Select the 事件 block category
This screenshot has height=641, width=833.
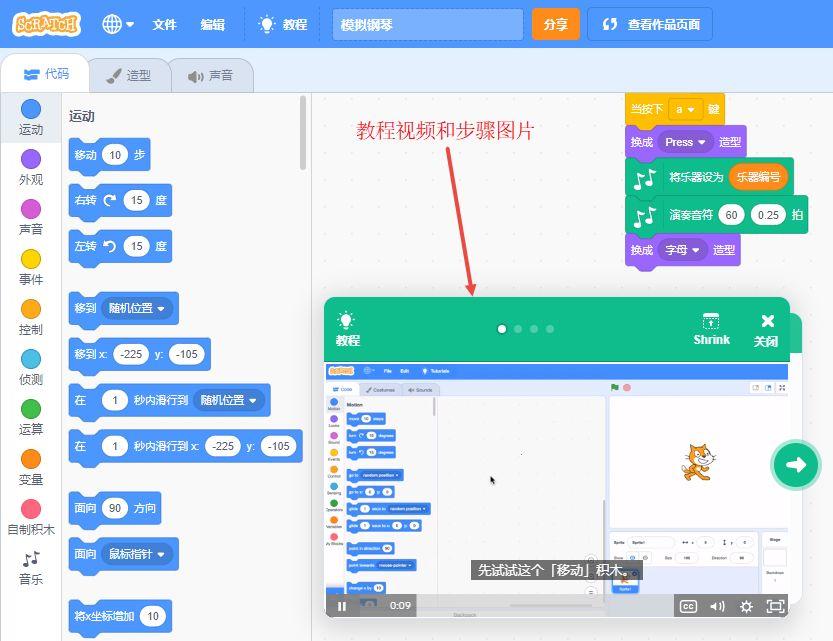tap(31, 267)
